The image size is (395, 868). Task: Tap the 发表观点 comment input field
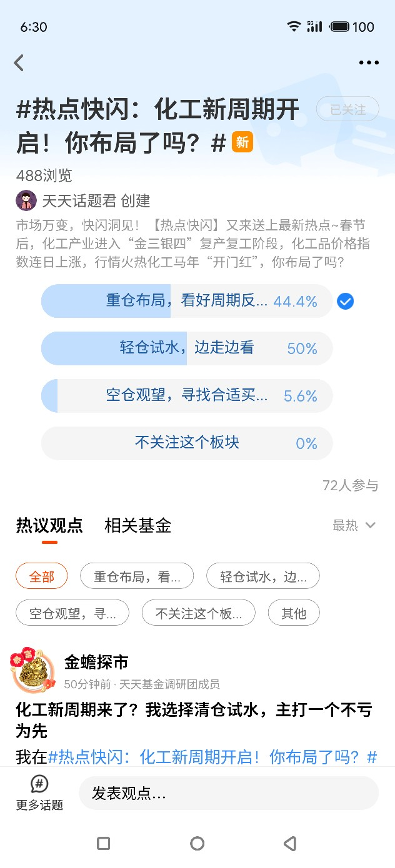tap(229, 793)
